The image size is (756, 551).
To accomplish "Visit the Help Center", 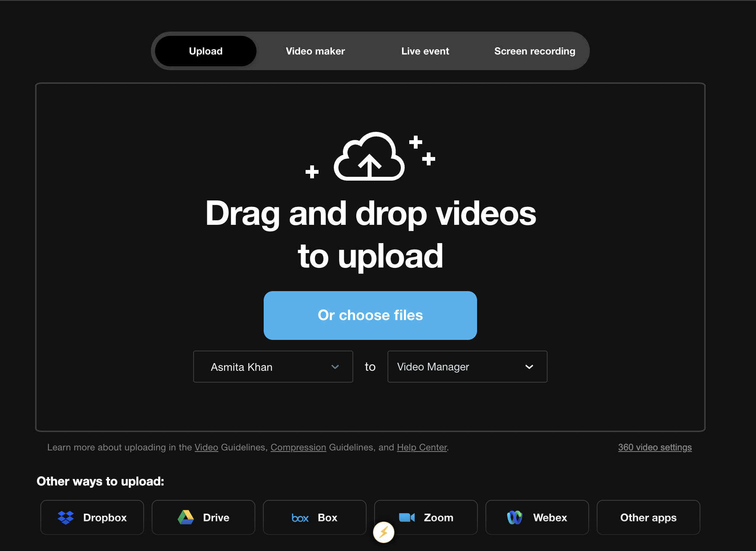I will [x=422, y=447].
